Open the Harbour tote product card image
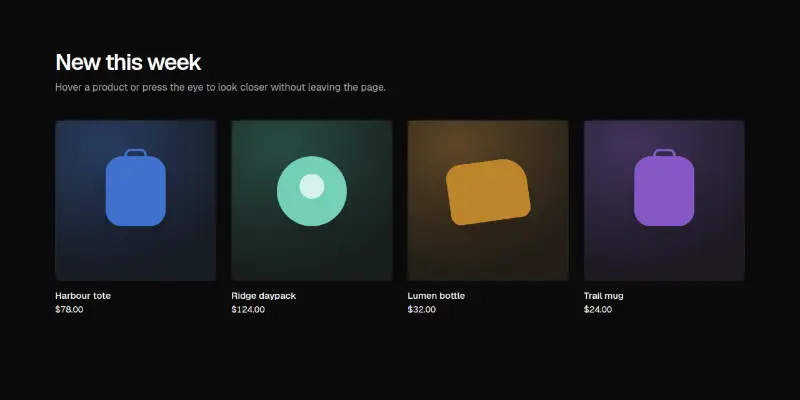Viewport: 800px width, 400px height. point(136,201)
